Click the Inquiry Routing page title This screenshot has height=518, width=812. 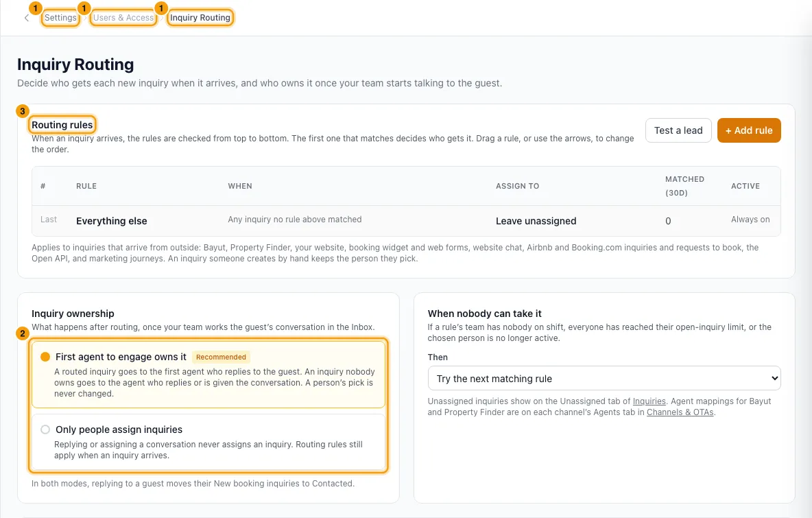pos(75,64)
